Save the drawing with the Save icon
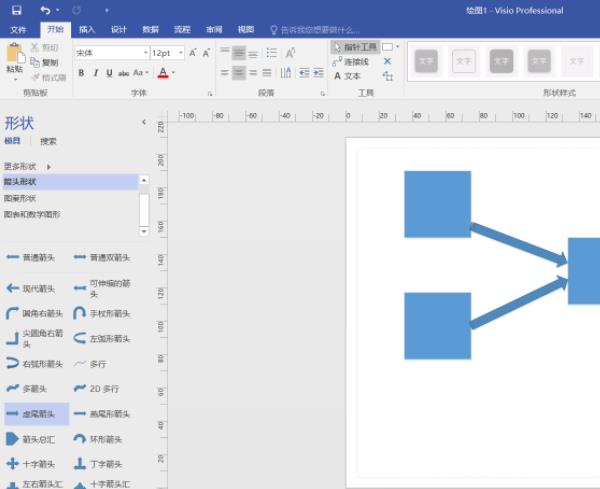The image size is (600, 489). coord(16,10)
